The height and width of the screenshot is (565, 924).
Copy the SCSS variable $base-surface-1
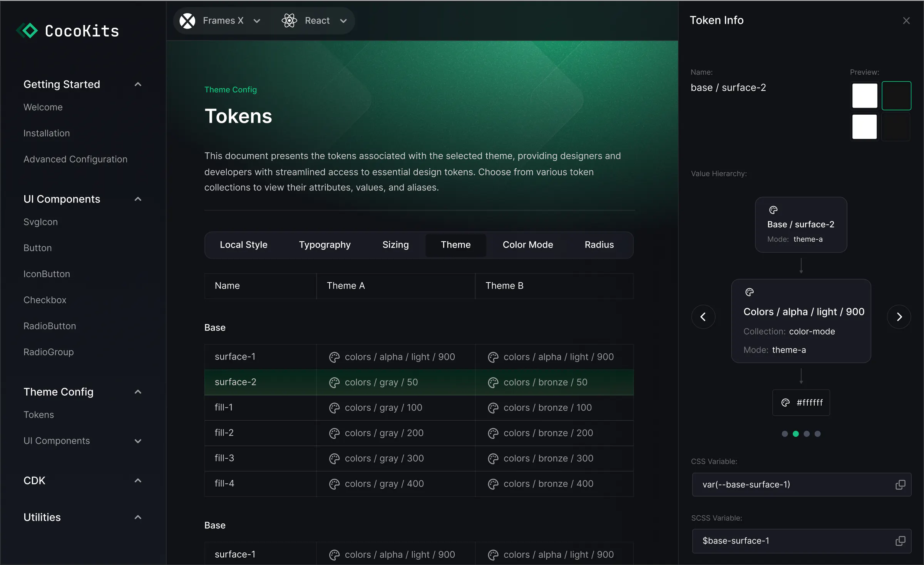click(900, 541)
